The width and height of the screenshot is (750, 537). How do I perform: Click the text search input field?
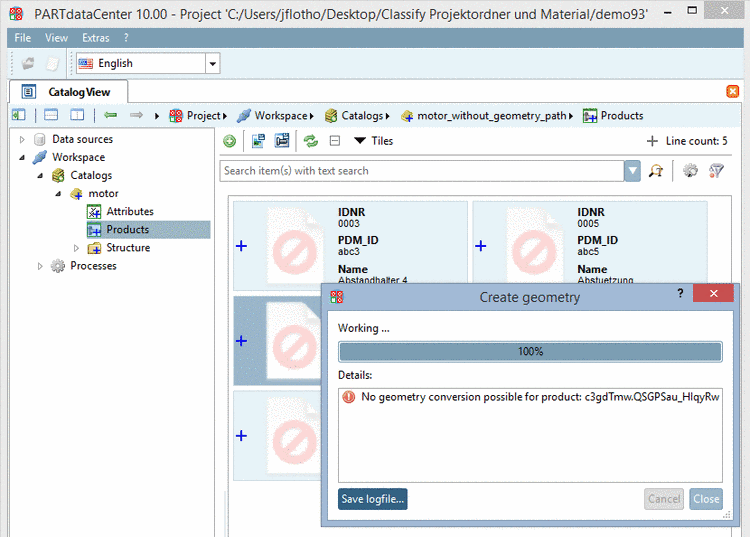422,171
